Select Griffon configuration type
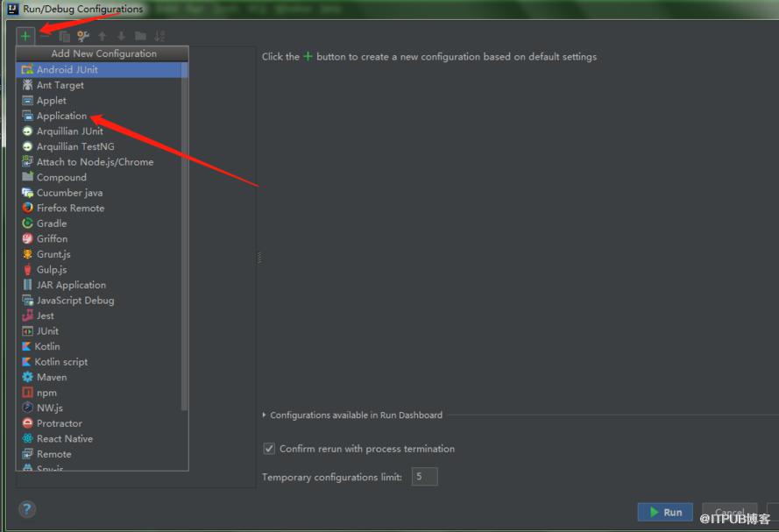Image resolution: width=779 pixels, height=532 pixels. (102, 239)
